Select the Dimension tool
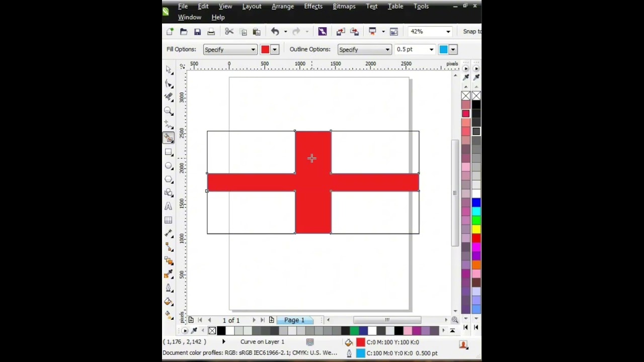644x362 pixels. coord(169,233)
